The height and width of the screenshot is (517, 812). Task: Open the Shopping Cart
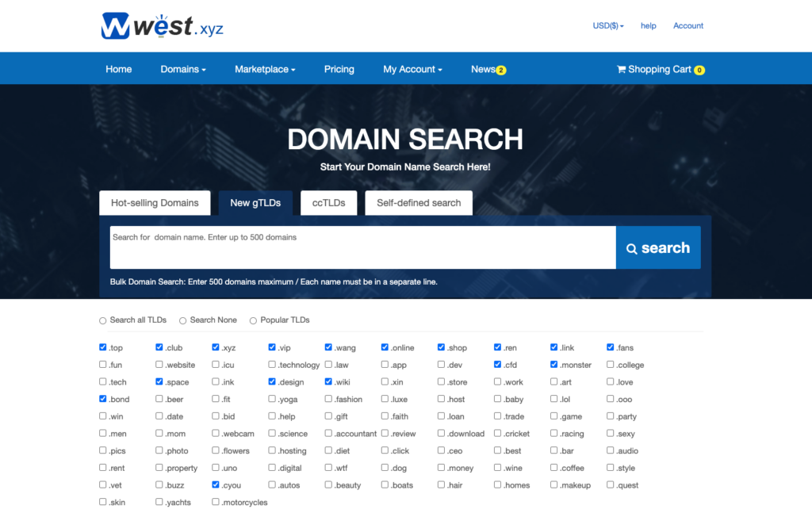coord(660,70)
